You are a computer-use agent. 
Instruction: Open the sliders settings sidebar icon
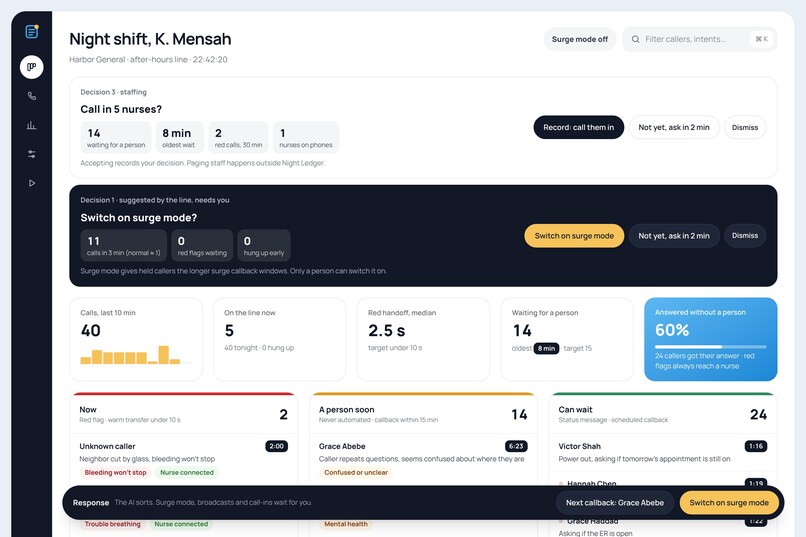[x=32, y=154]
